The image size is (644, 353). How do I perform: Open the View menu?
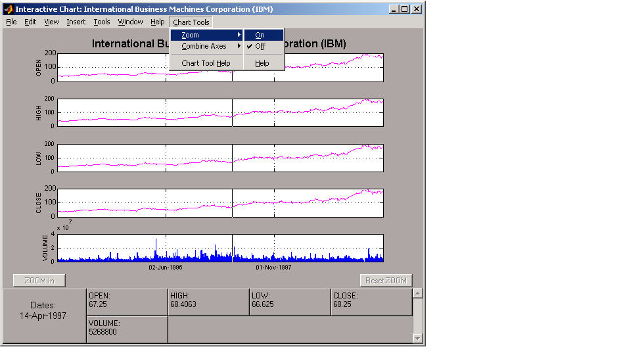click(x=51, y=22)
